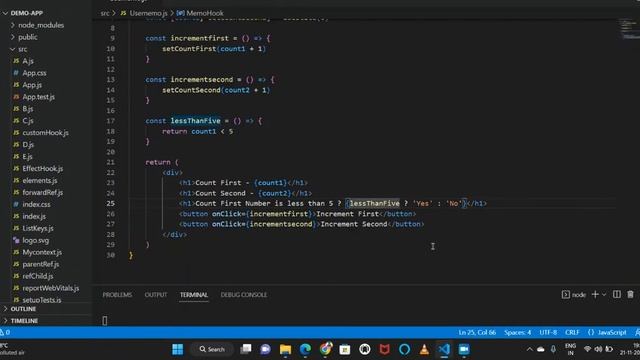Select the TERMINAL tab
Viewport: 640px width, 360px height.
click(x=194, y=295)
